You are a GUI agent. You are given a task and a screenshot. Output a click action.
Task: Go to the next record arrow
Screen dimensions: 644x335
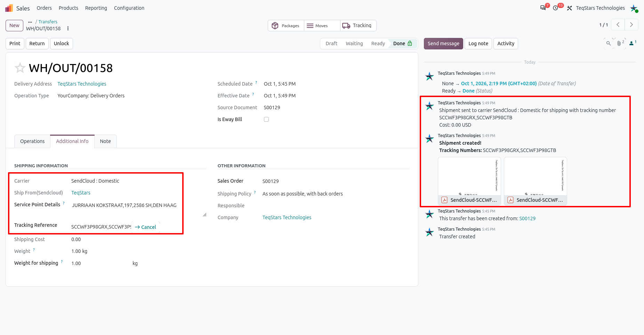coord(631,25)
